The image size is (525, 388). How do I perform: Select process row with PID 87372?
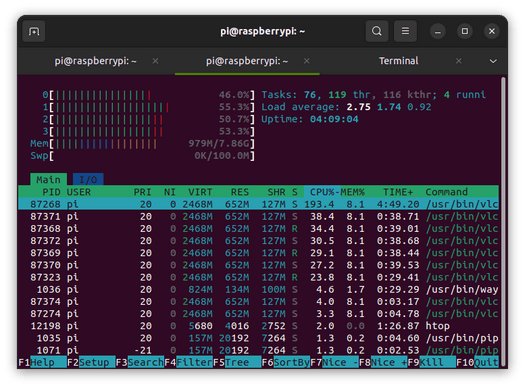pos(258,241)
